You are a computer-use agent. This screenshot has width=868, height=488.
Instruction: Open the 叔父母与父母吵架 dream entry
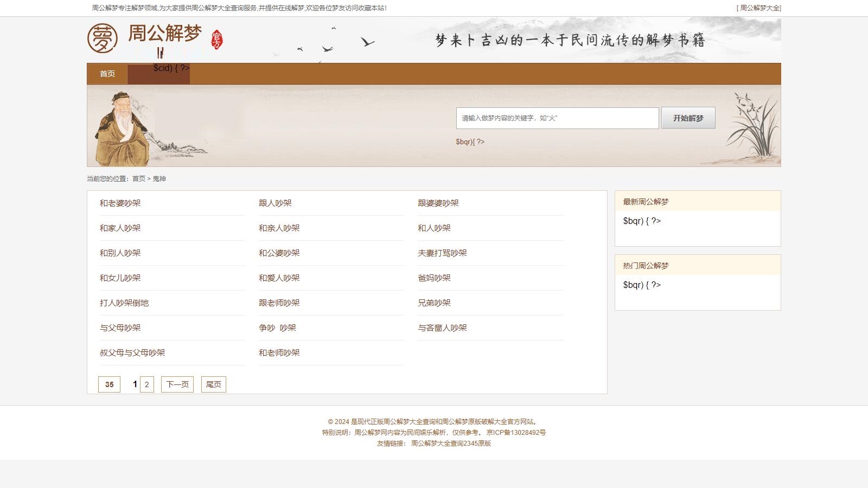coord(133,352)
